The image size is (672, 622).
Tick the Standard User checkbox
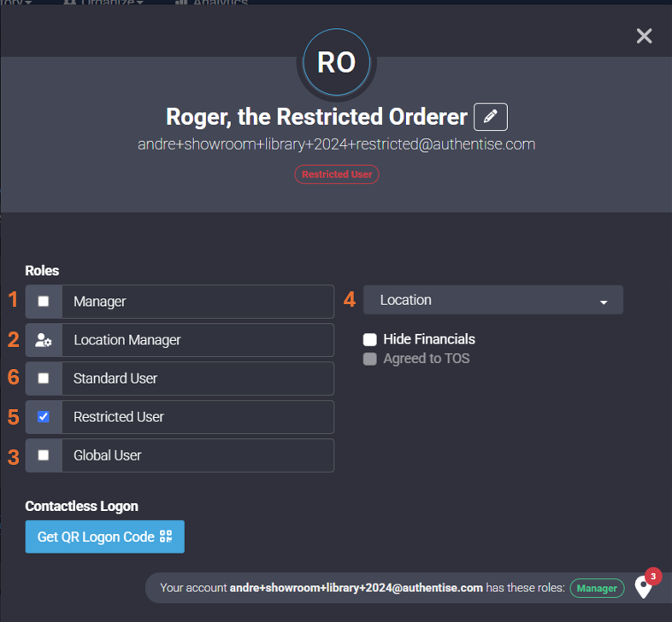pyautogui.click(x=44, y=378)
